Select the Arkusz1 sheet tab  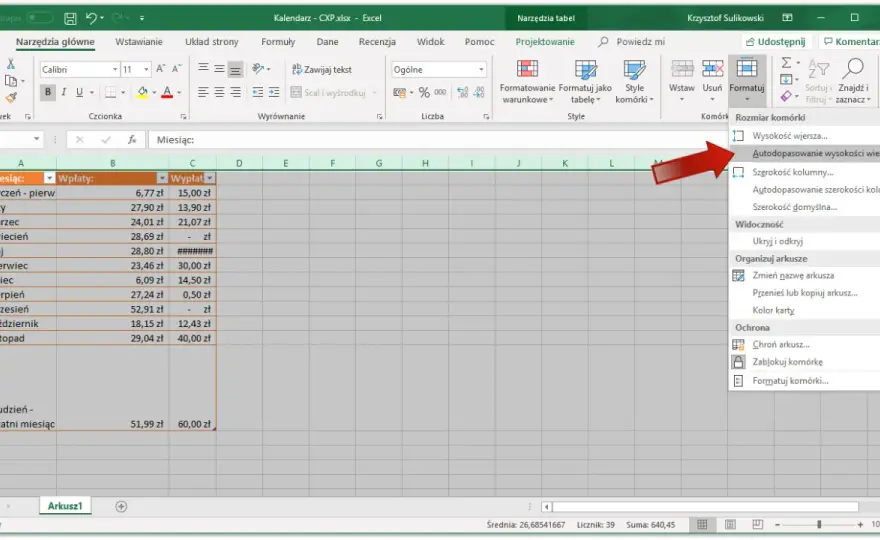[x=65, y=506]
